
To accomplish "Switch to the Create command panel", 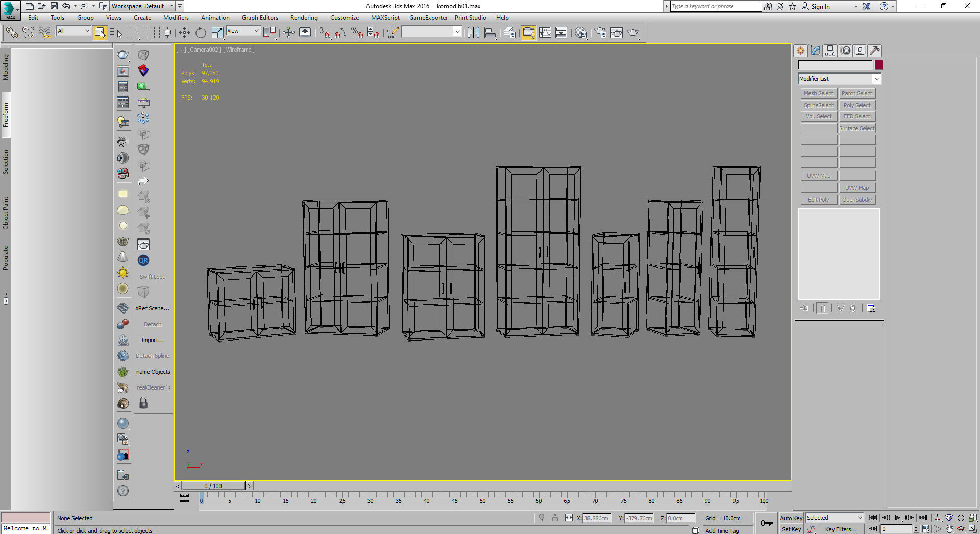I will (x=800, y=51).
